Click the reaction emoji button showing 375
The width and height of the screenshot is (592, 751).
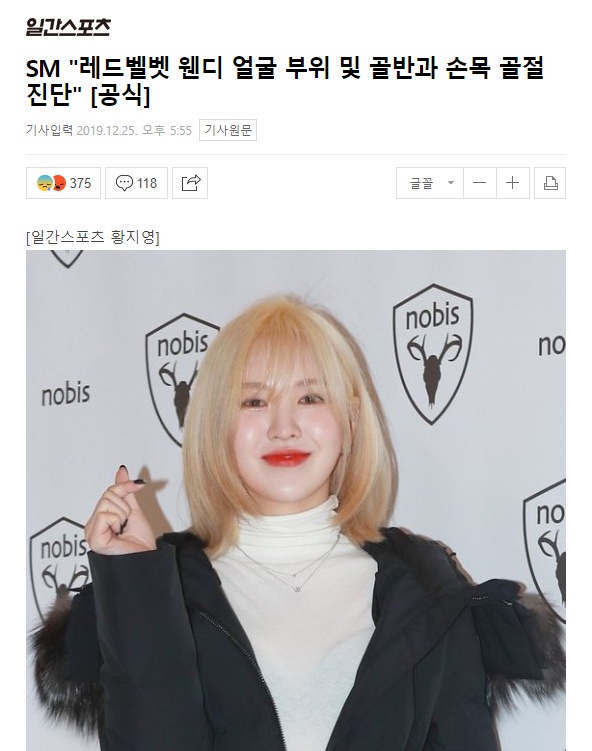click(x=63, y=183)
